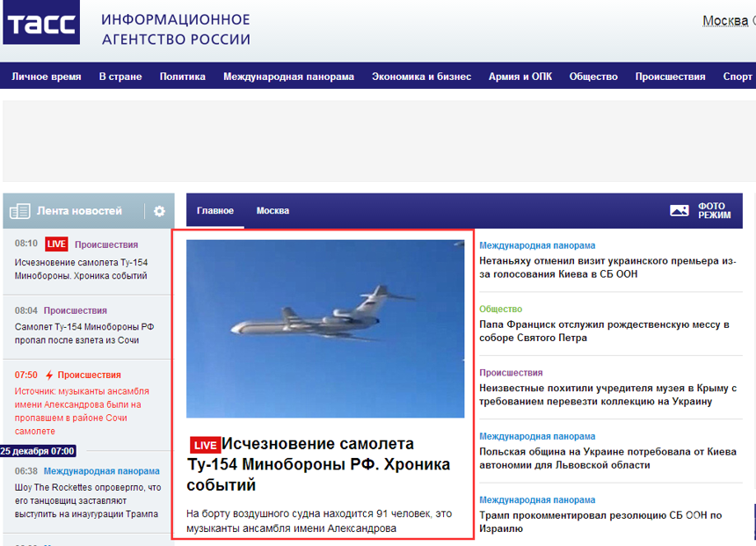
Task: Open the Tu-154 airplane photo
Action: click(325, 329)
